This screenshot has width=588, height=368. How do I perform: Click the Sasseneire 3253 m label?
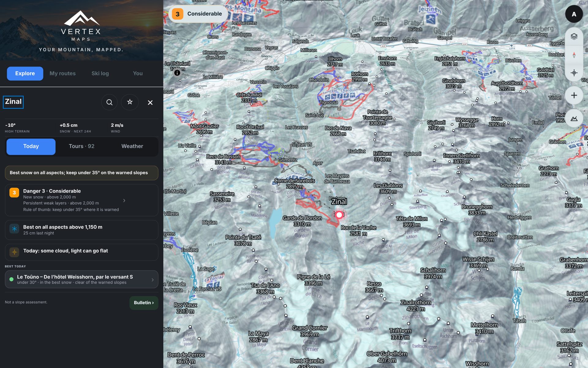click(x=222, y=197)
